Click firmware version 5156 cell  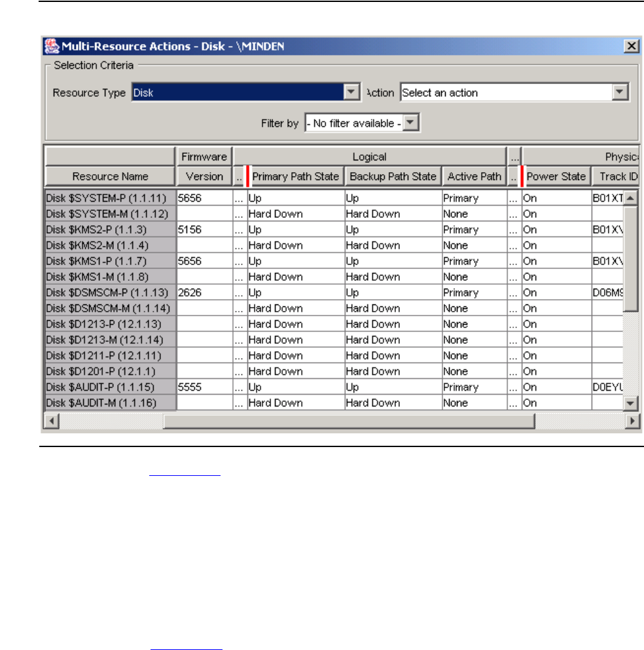click(x=205, y=230)
